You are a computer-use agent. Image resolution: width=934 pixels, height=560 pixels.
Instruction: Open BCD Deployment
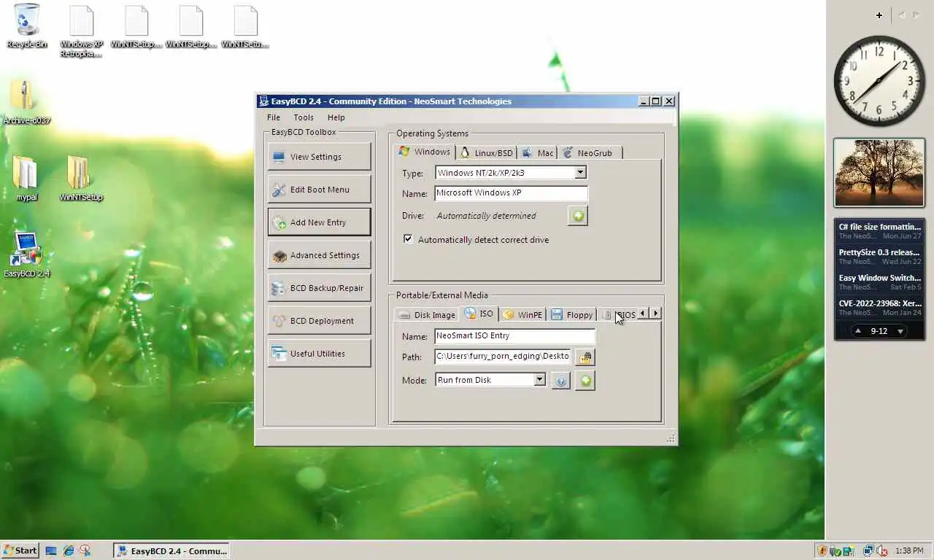click(x=320, y=321)
